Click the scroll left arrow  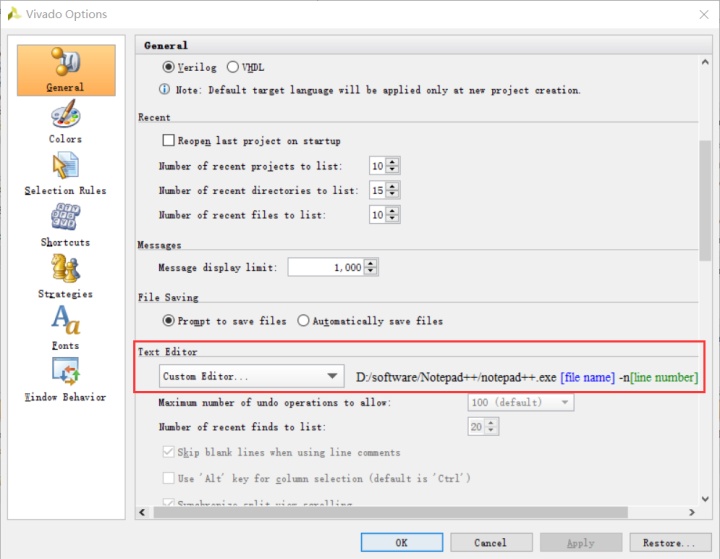pos(142,512)
